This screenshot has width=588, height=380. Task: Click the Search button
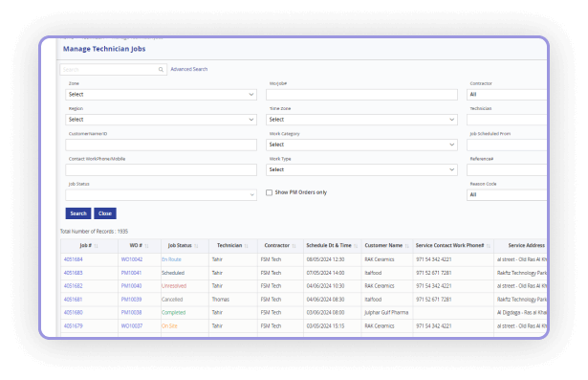click(78, 213)
